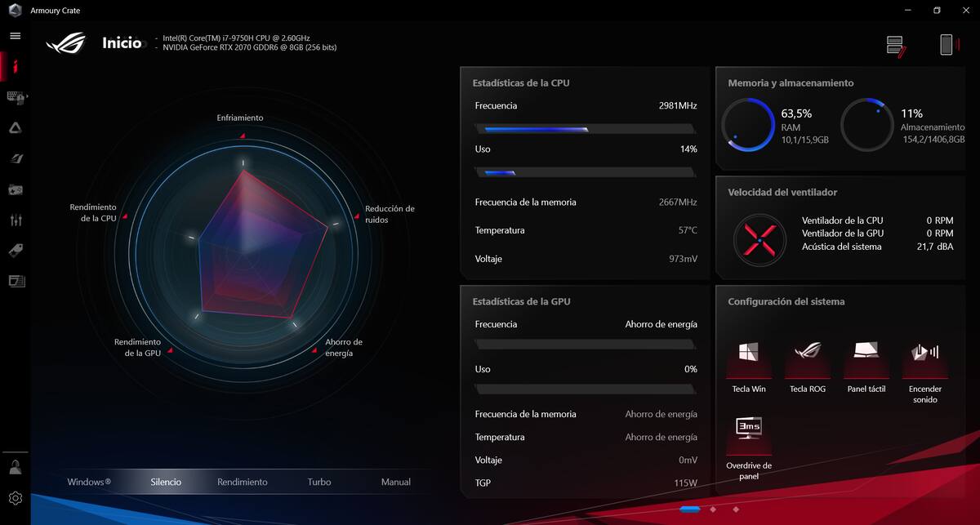980x525 pixels.
Task: Click the Almacenamiento circular gauge
Action: (866, 125)
